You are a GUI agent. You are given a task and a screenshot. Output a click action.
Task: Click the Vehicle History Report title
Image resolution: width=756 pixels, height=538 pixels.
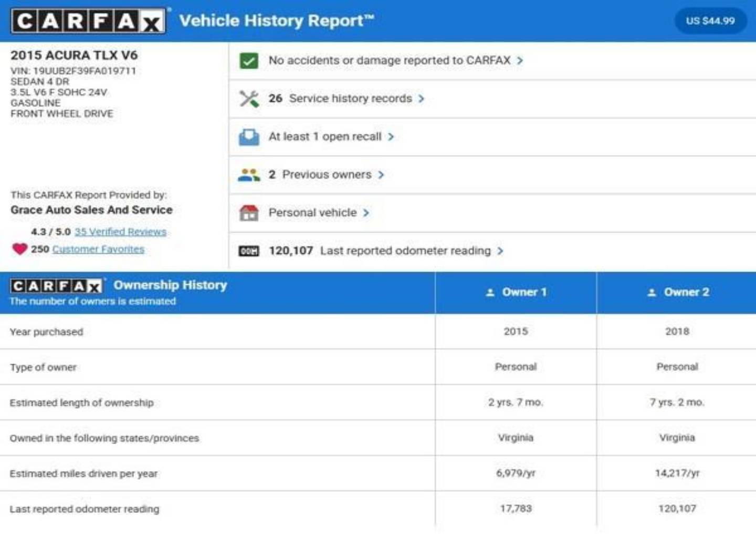pos(277,21)
